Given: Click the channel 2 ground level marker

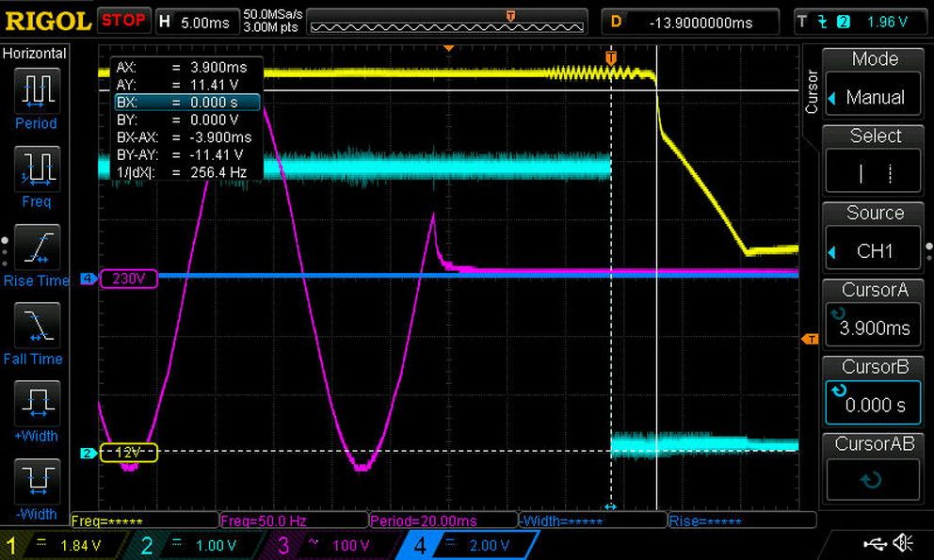Looking at the screenshot, I should (89, 454).
